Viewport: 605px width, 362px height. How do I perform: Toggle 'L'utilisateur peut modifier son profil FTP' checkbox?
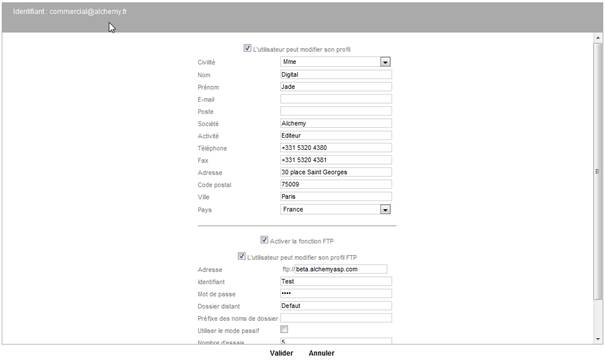pyautogui.click(x=242, y=256)
